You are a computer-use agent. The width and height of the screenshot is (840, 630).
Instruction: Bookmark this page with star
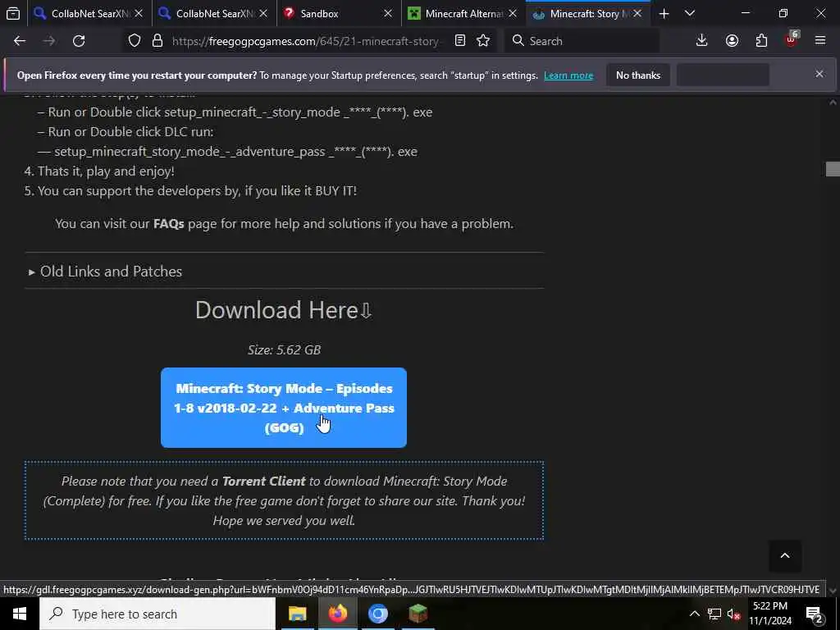483,41
